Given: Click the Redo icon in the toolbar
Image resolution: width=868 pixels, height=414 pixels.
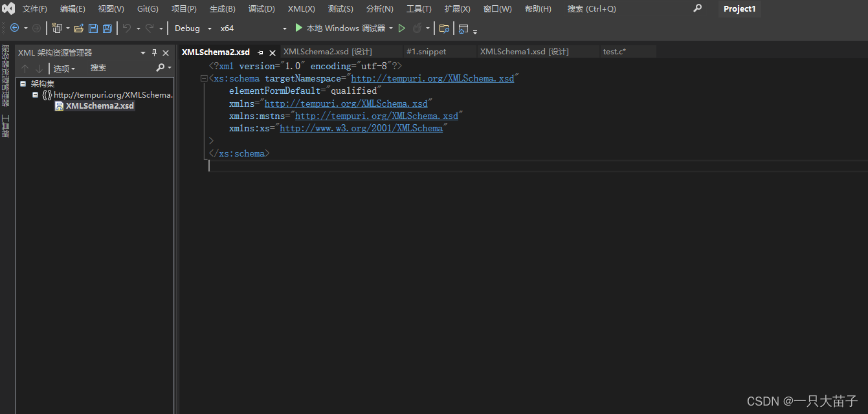Looking at the screenshot, I should pyautogui.click(x=150, y=28).
